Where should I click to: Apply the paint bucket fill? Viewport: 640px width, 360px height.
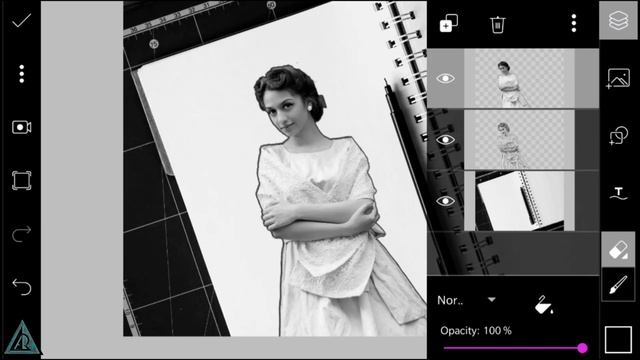point(544,304)
